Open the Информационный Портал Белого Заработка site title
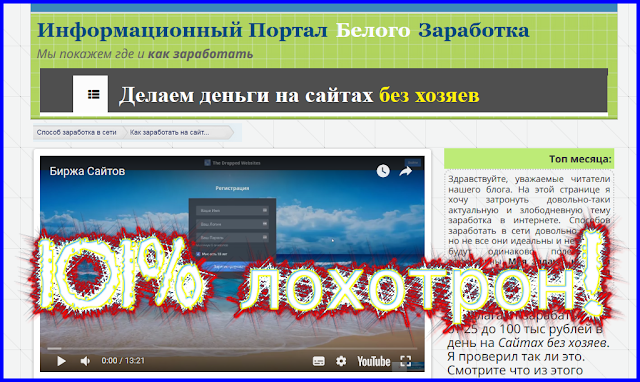Viewport: 640px width, 382px height. click(x=283, y=31)
